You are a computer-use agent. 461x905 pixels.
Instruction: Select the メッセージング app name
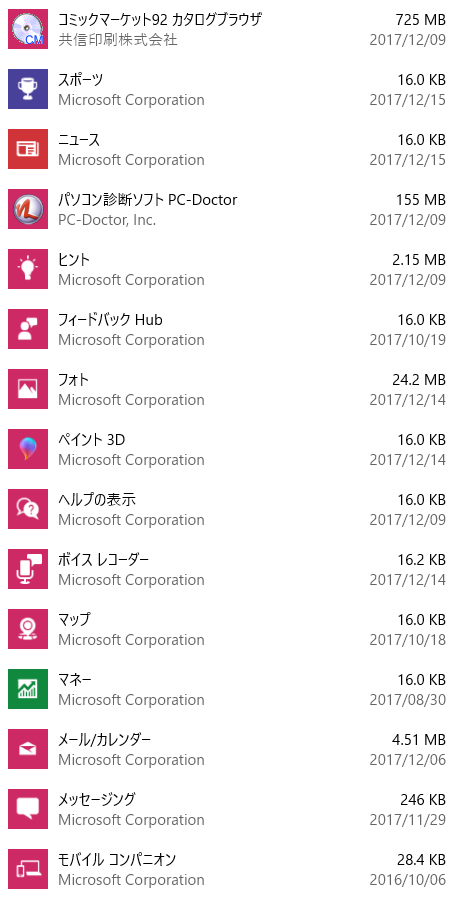pos(97,799)
